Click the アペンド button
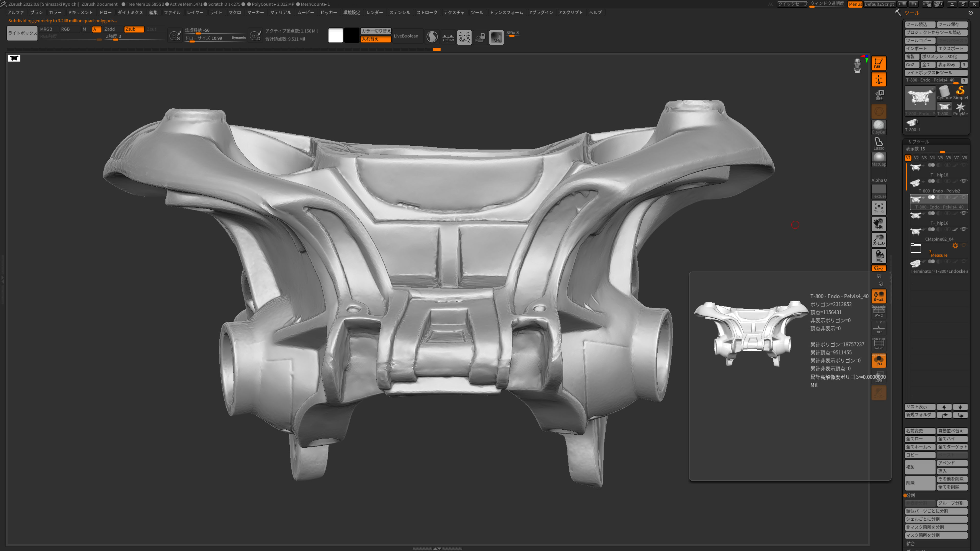The image size is (980, 551). 952,463
